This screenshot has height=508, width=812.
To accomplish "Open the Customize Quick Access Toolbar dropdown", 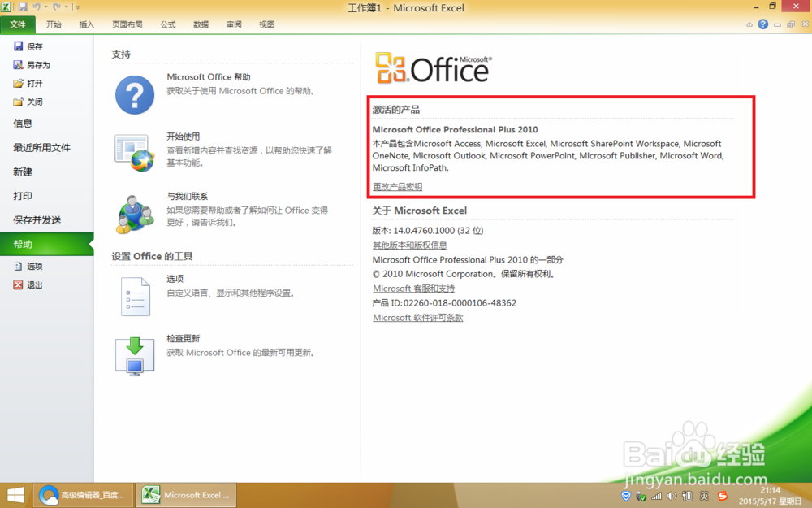I will 77,7.
